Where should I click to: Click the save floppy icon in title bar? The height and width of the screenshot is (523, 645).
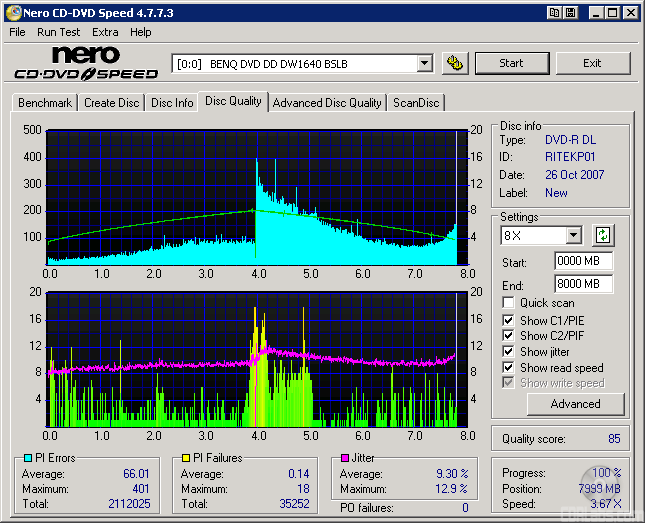pyautogui.click(x=570, y=12)
